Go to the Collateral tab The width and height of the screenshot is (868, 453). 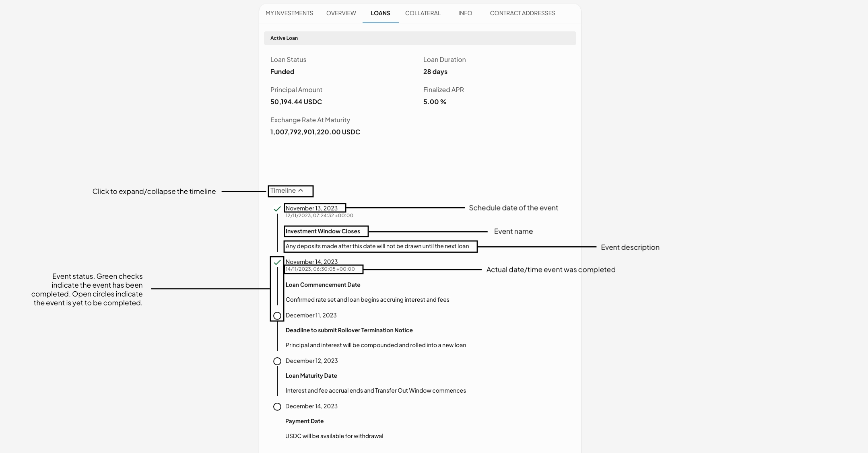click(x=423, y=13)
